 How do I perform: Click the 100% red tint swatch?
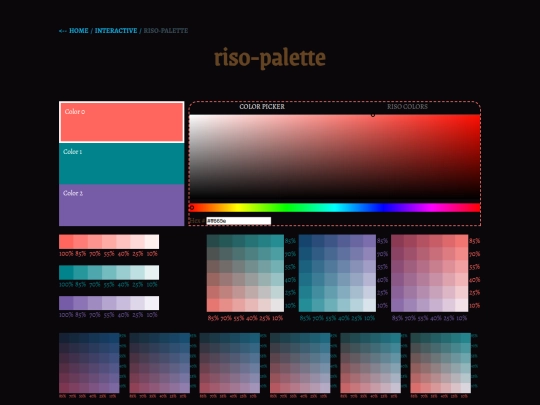point(66,242)
